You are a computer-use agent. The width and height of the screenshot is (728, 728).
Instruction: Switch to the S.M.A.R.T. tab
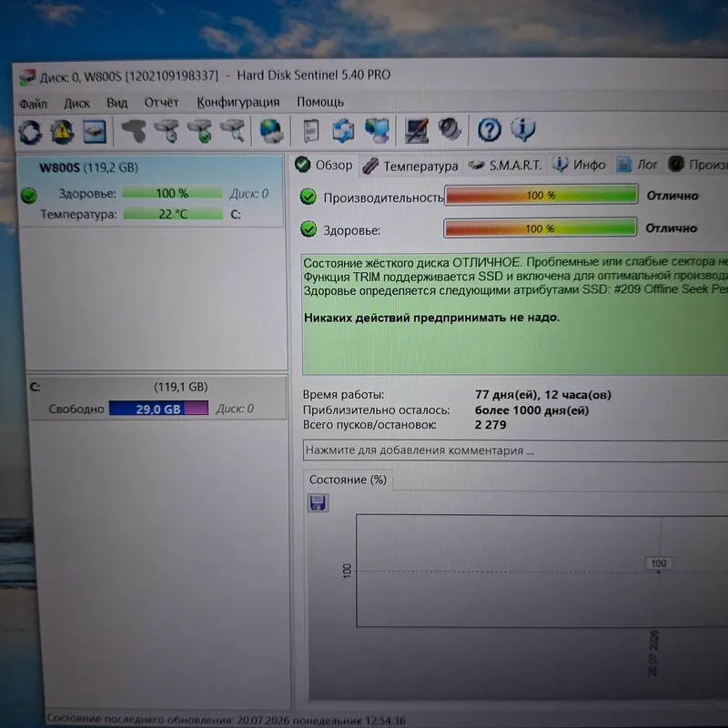click(x=505, y=166)
